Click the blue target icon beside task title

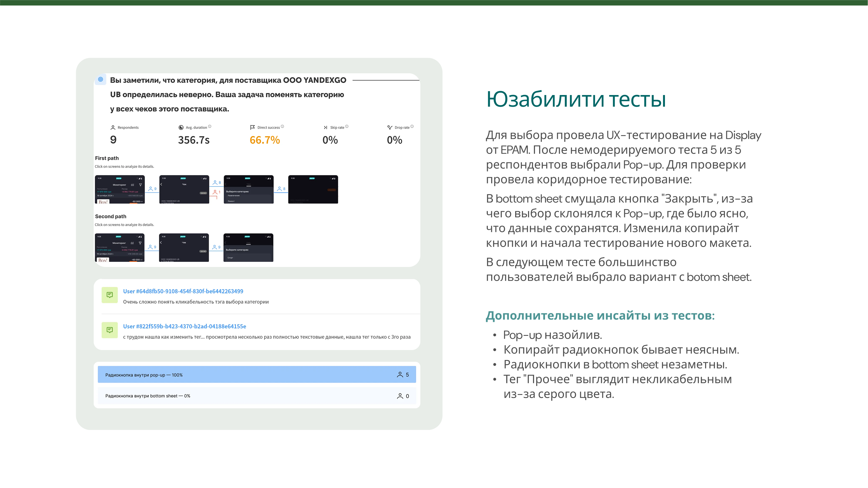coord(100,79)
